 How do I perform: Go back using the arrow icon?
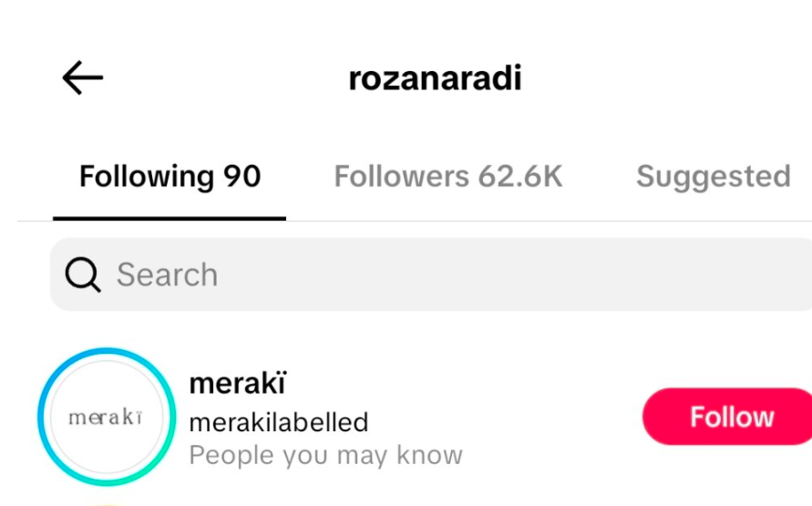82,77
